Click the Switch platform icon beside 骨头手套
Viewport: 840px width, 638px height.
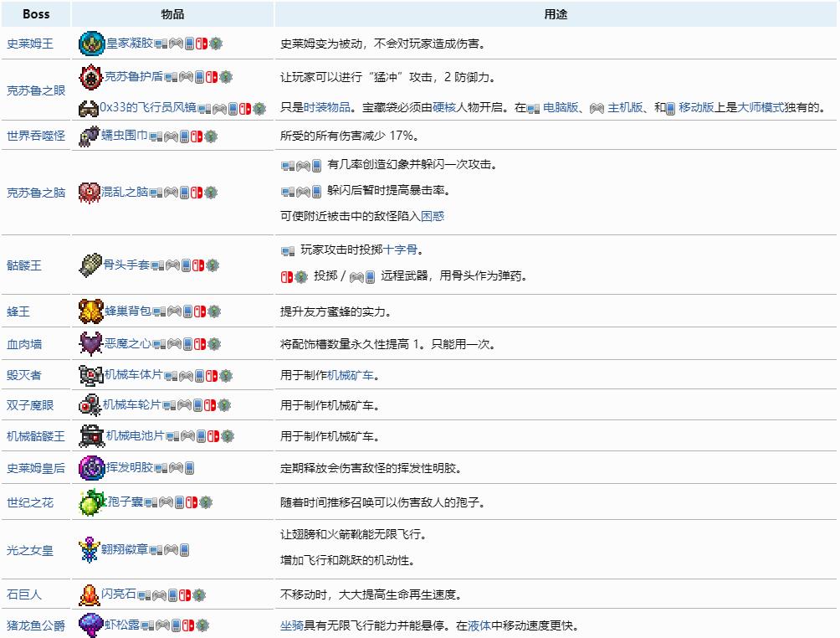(x=199, y=265)
